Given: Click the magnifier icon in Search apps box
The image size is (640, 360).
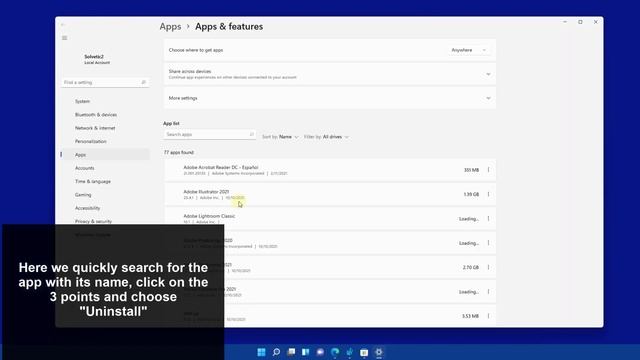Looking at the screenshot, I should point(251,134).
